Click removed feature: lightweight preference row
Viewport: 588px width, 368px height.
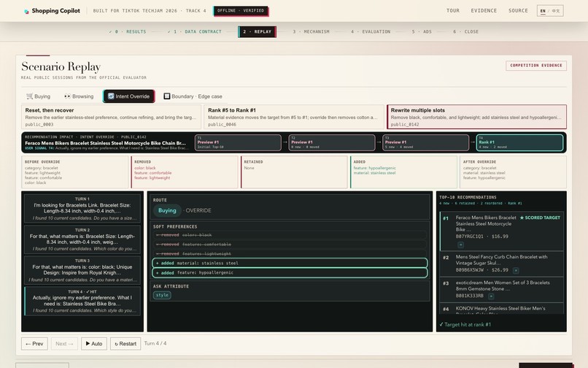[290, 254]
